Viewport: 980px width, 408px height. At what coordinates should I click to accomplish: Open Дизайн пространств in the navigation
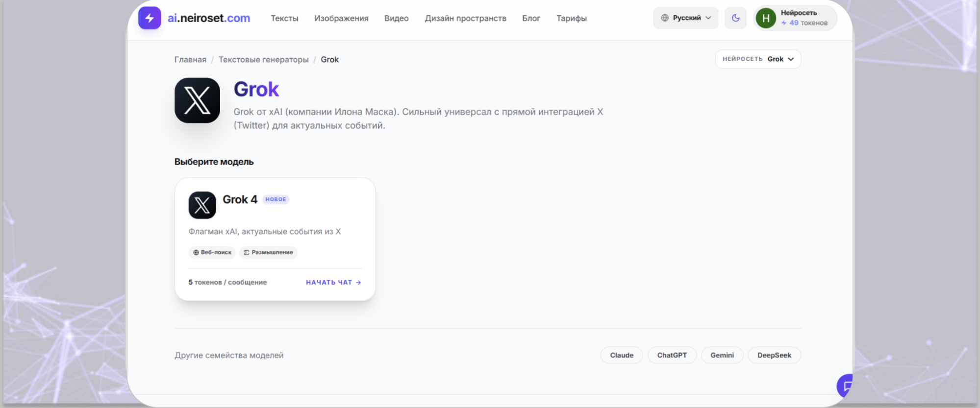[x=465, y=18]
